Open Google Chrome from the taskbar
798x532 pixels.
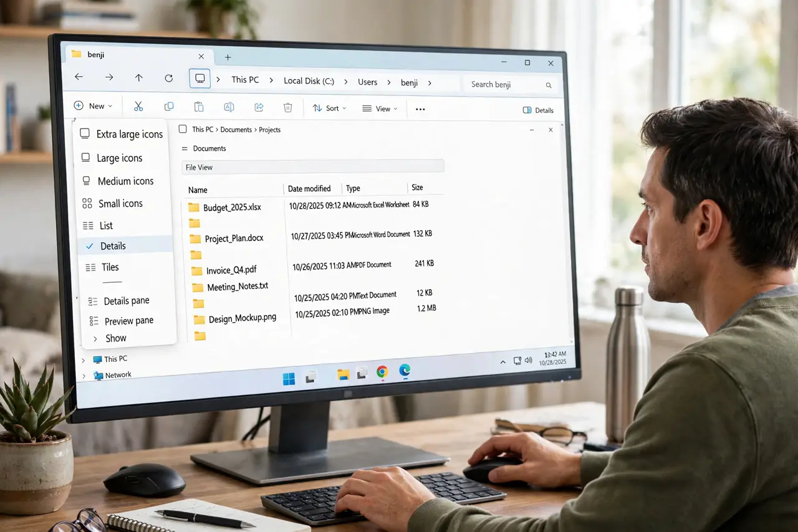click(382, 372)
